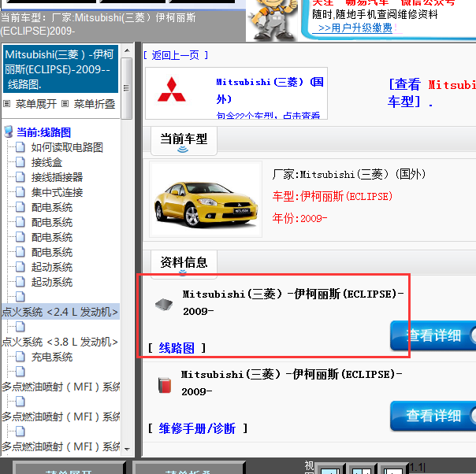Click the tree panel scrollbar thumb
This screenshot has width=476, height=474.
click(127, 88)
